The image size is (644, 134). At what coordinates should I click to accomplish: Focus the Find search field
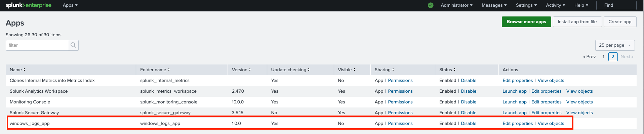pos(616,5)
